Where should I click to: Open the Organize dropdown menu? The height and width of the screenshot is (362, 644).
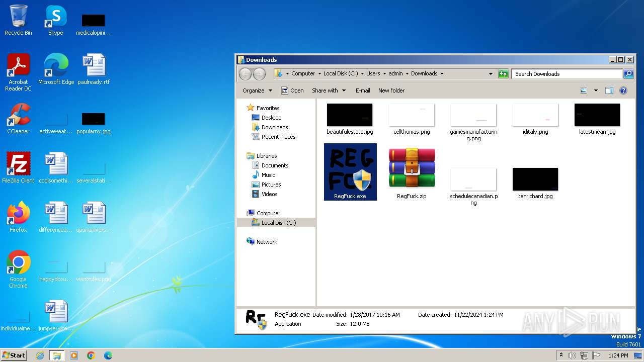coord(257,90)
